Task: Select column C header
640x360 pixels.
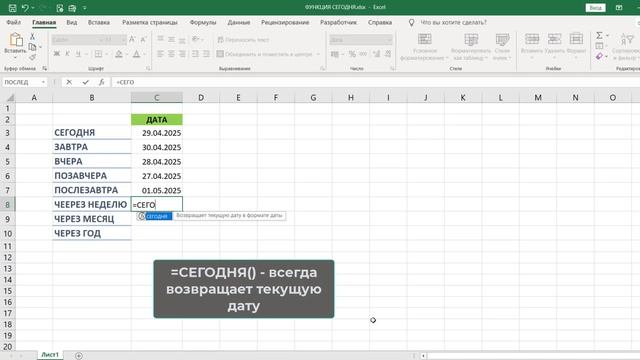Action: [157, 98]
